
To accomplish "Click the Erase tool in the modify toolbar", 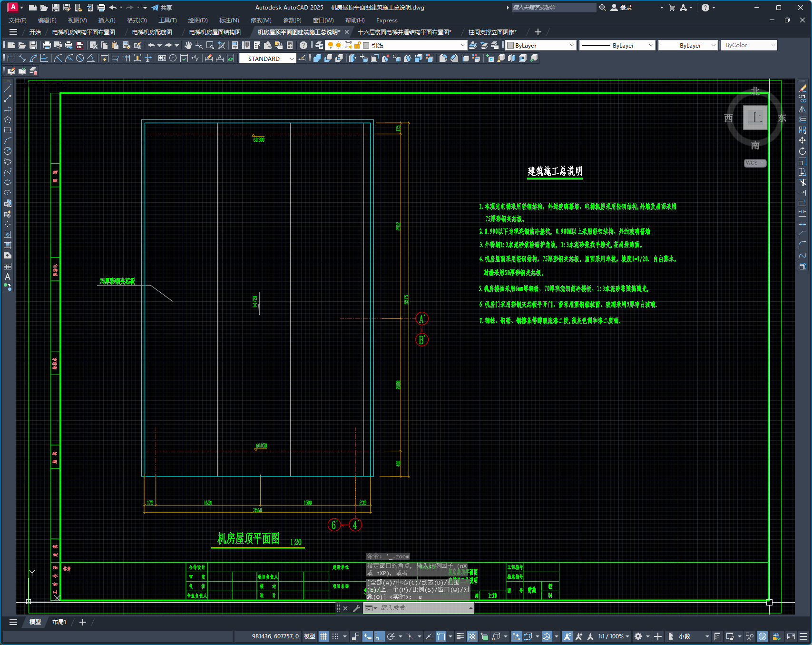I will coord(802,88).
